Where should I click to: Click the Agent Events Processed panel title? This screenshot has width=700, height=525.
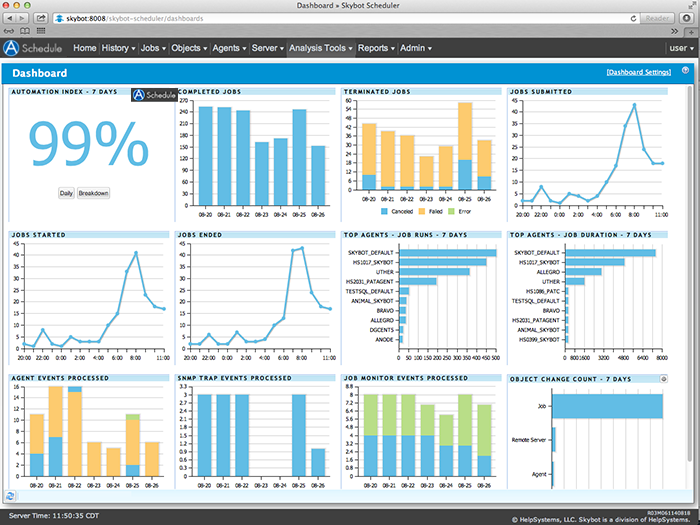click(60, 378)
